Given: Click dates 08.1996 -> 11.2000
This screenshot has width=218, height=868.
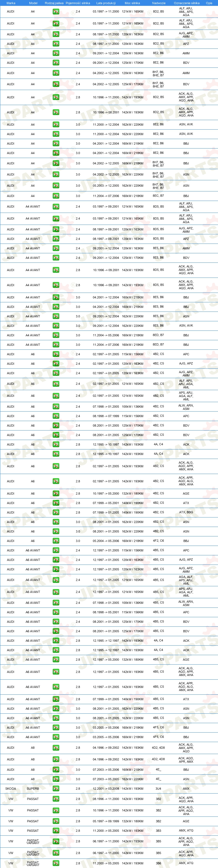Looking at the screenshot, I should point(106,799).
